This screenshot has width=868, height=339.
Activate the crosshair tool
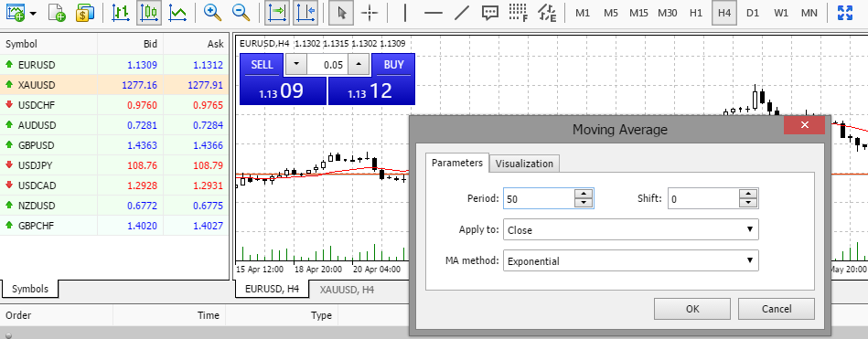point(370,13)
